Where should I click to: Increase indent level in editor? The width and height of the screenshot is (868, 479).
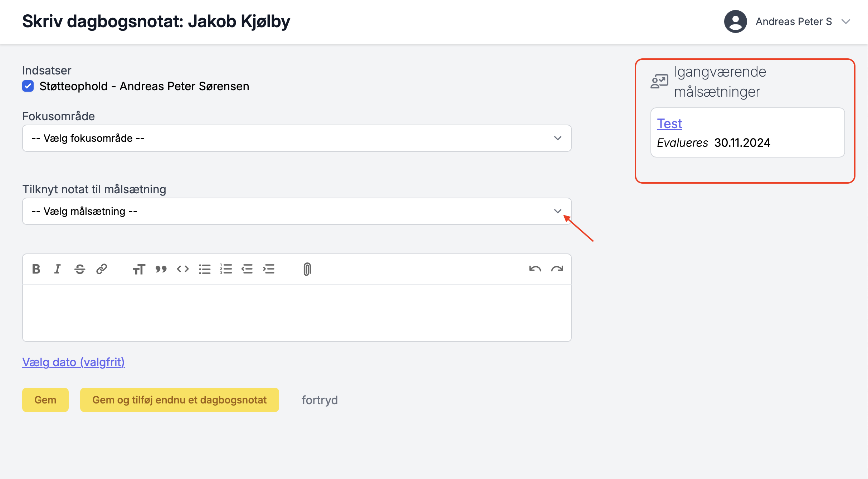(269, 269)
